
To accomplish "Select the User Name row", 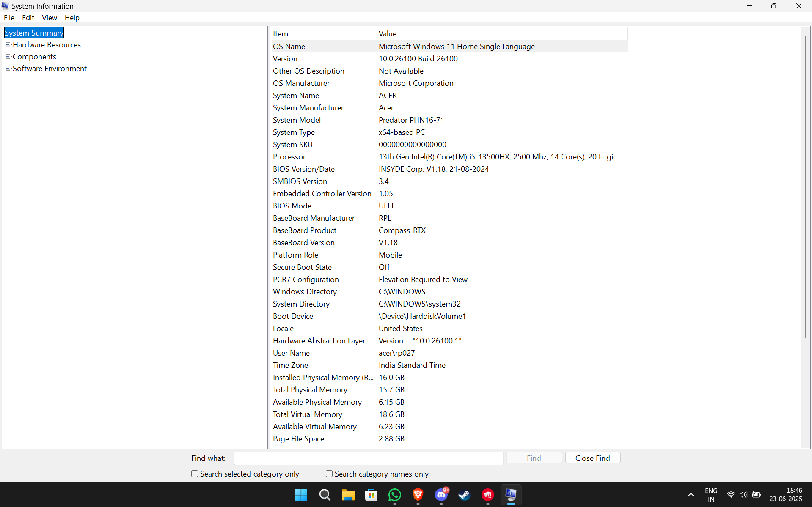I will tap(449, 353).
